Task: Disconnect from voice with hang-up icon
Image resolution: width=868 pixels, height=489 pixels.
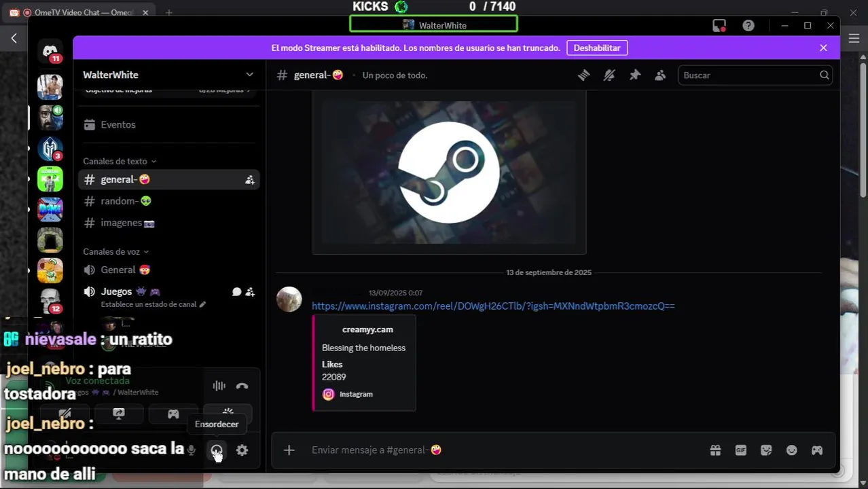Action: [x=242, y=386]
